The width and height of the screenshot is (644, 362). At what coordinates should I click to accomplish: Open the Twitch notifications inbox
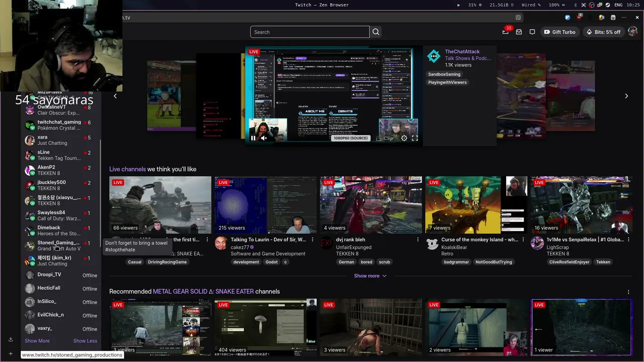[x=519, y=32]
